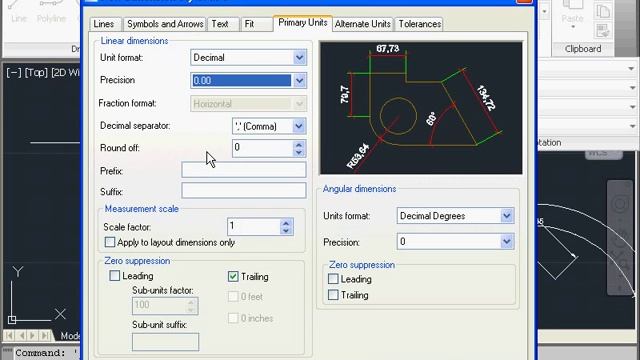Switch to the Lines tab

click(104, 24)
